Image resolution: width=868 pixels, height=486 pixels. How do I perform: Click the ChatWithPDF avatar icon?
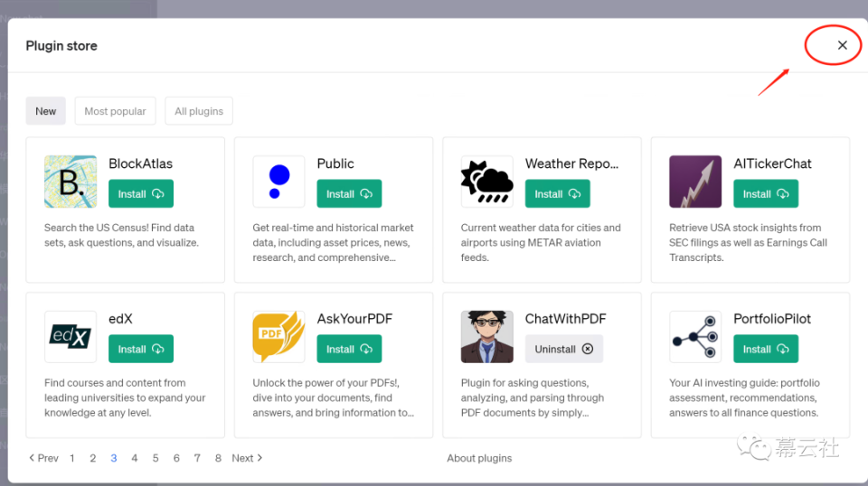pyautogui.click(x=487, y=337)
